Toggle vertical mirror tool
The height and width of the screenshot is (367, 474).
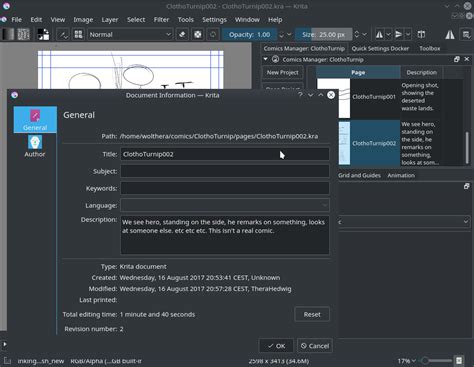[x=399, y=34]
